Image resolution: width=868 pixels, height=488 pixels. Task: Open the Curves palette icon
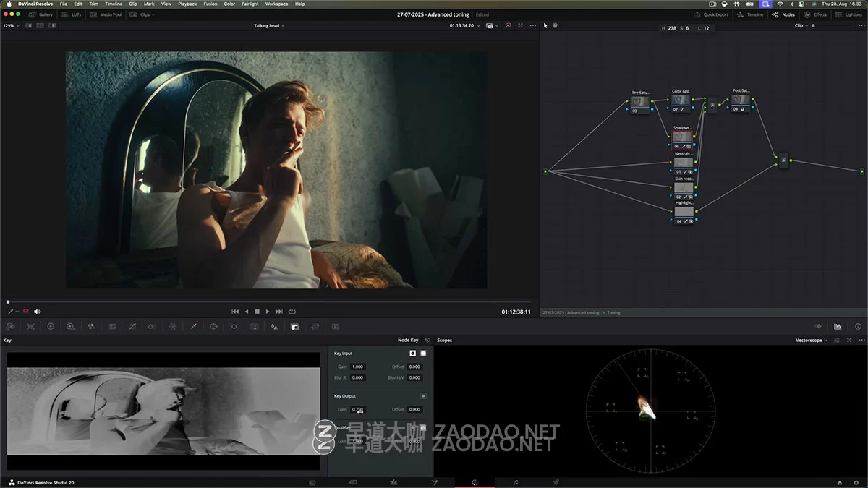132,326
